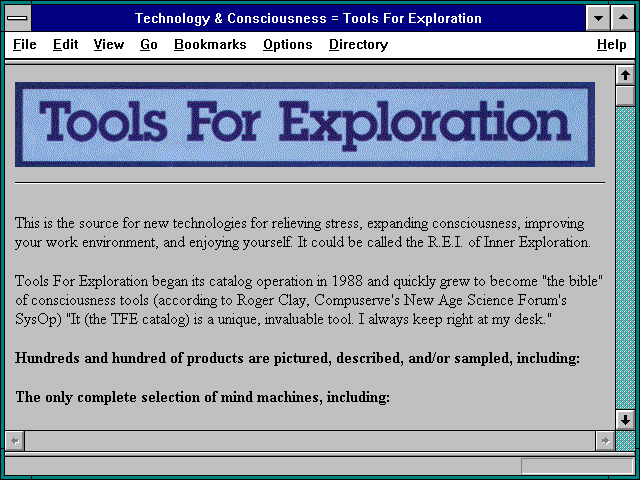
Task: Click the sentence starting "This is the source"
Action: click(302, 233)
